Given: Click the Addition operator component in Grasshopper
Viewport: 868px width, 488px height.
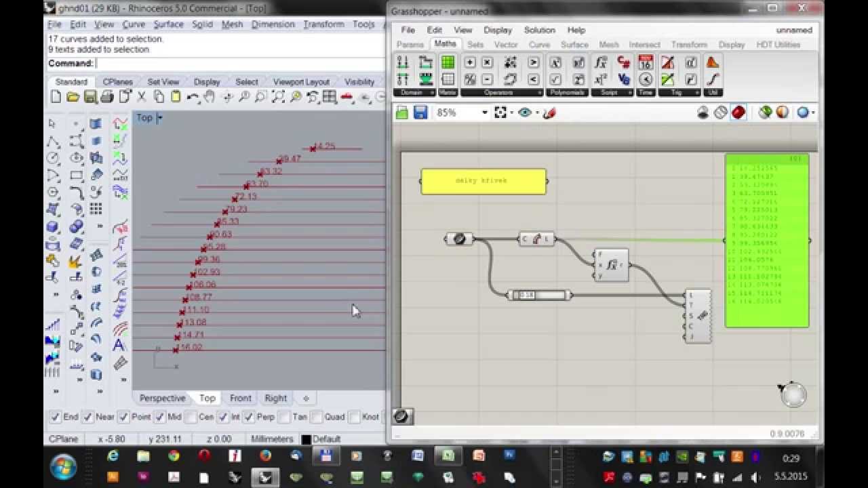Looking at the screenshot, I should pos(470,62).
